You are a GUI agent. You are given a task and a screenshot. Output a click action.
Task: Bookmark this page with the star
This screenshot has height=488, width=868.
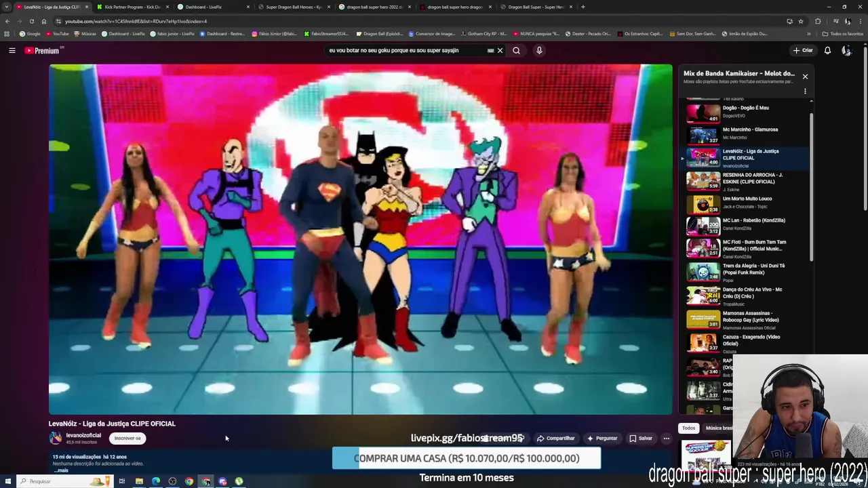click(801, 21)
